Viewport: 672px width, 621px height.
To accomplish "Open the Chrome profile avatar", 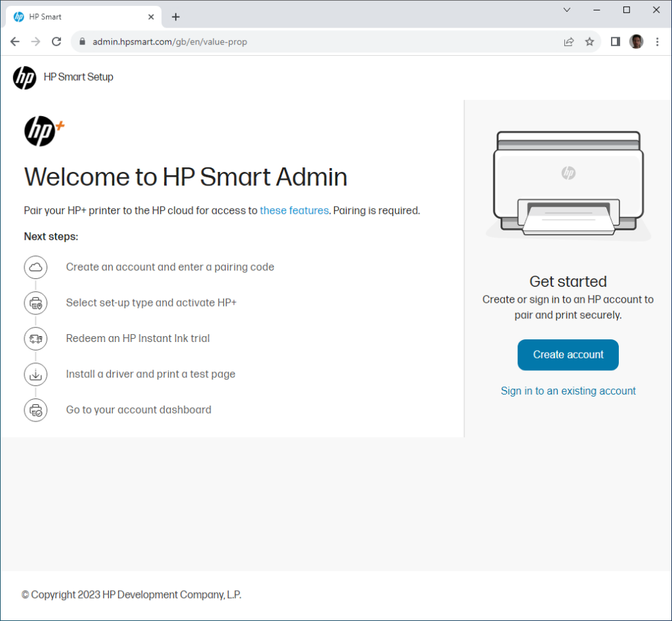I will [x=637, y=41].
